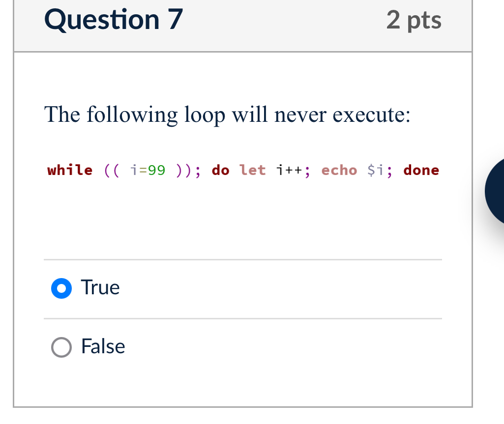Click the divider line between True and False
504x424 pixels.
242,319
